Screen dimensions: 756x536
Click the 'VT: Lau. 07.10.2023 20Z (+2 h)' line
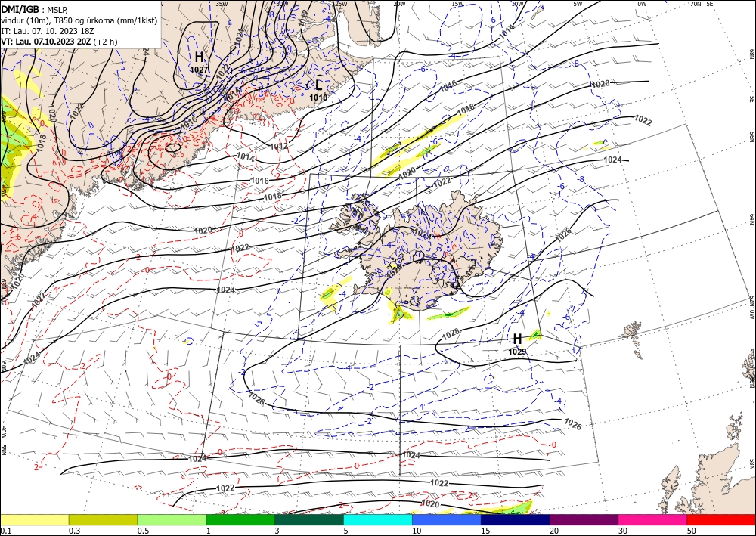[59, 42]
